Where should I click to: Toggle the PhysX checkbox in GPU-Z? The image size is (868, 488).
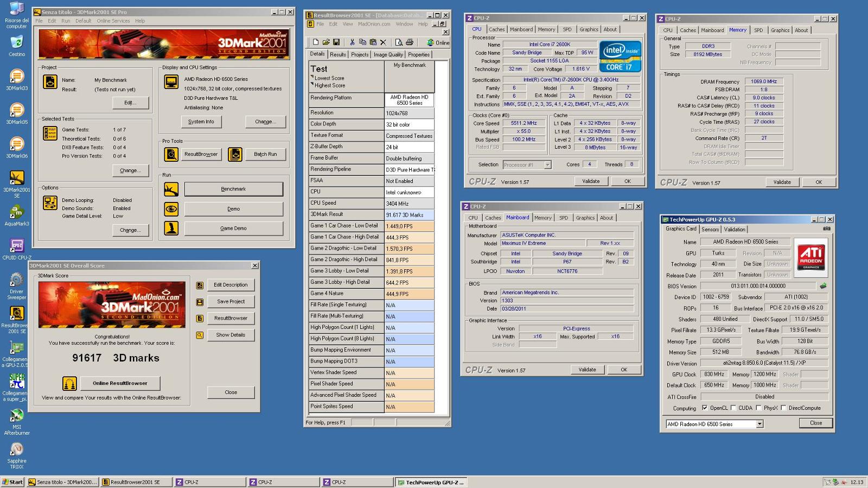[759, 408]
